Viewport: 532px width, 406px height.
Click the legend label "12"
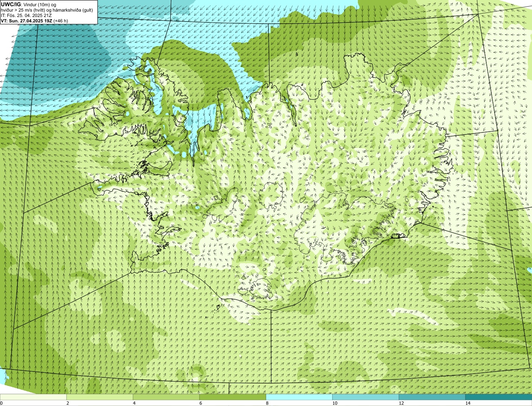pos(401,403)
